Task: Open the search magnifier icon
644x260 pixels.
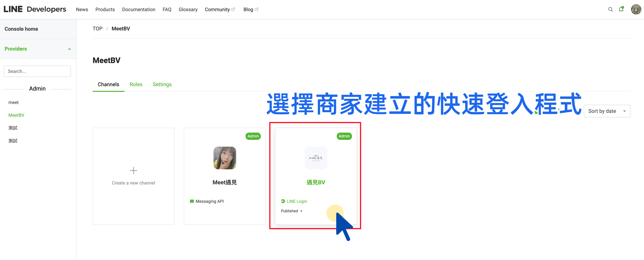Action: (x=610, y=10)
